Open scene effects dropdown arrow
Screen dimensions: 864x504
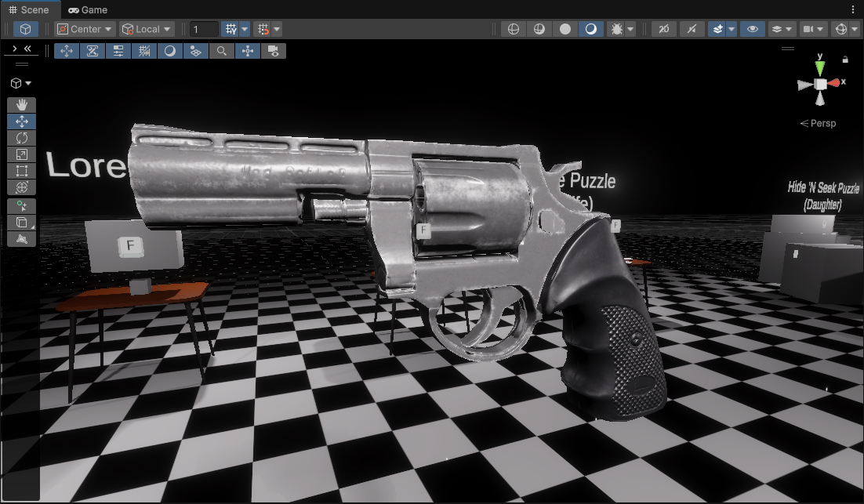pyautogui.click(x=731, y=29)
